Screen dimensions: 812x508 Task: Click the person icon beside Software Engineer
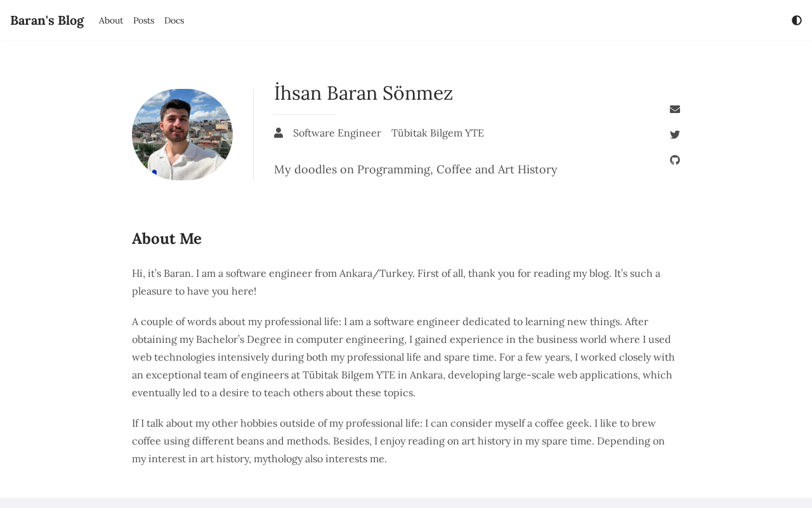pyautogui.click(x=278, y=133)
